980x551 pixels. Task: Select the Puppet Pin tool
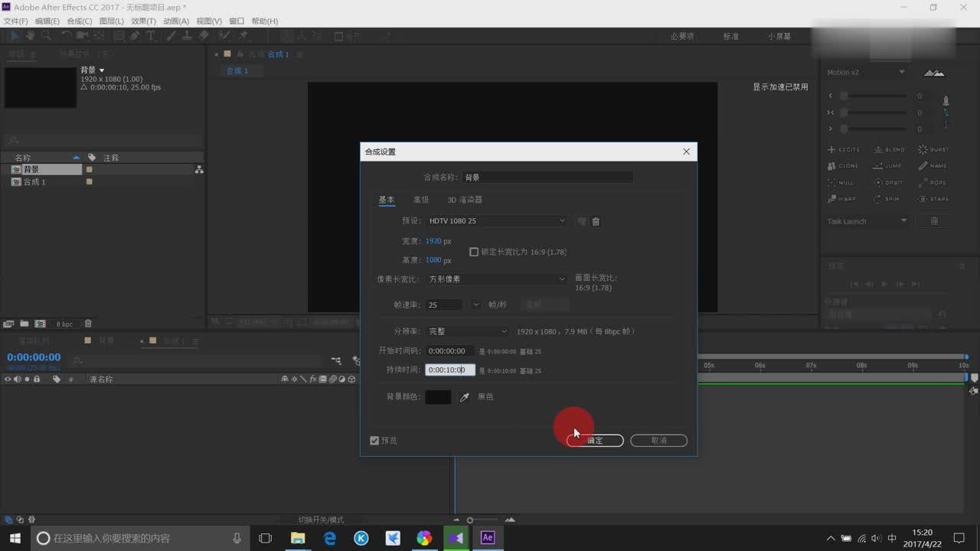243,35
